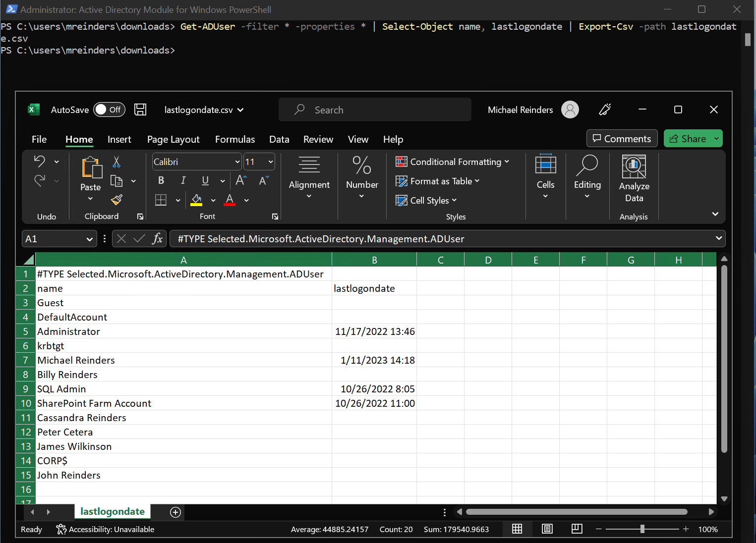756x543 pixels.
Task: Open the Comments pane
Action: pyautogui.click(x=622, y=138)
